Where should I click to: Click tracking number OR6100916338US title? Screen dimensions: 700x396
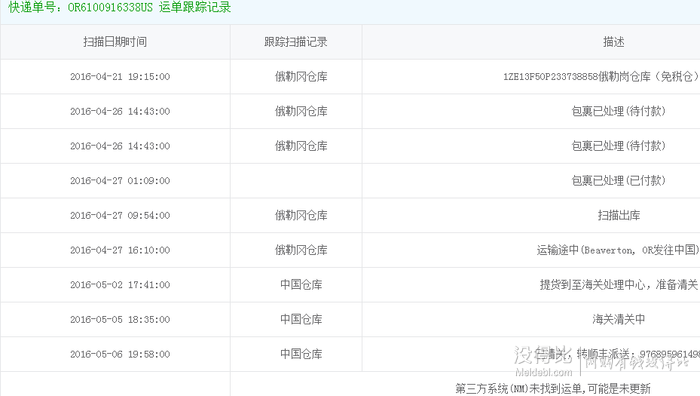[120, 8]
